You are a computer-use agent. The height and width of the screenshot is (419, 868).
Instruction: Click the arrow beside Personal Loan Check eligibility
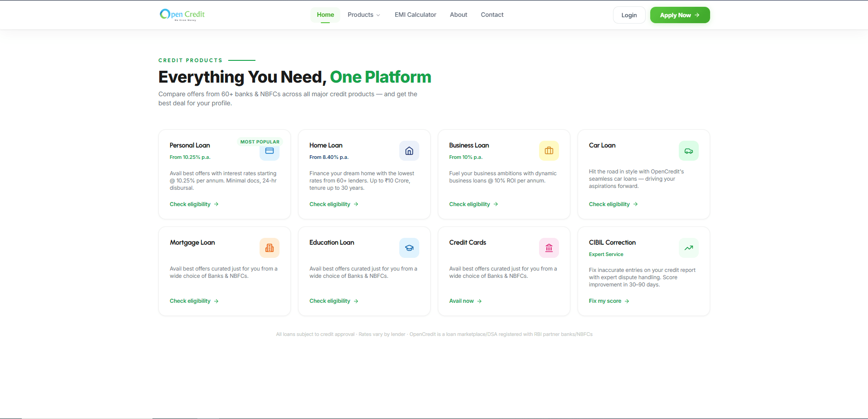tap(216, 204)
